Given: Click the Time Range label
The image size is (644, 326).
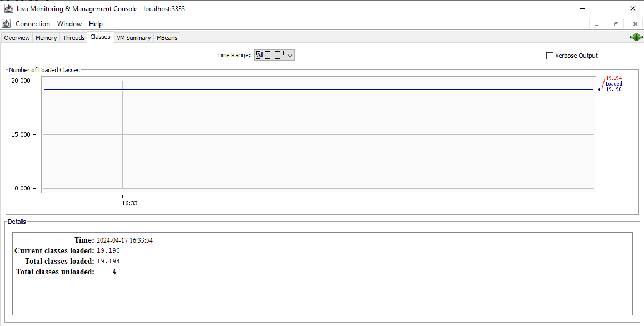Looking at the screenshot, I should 234,55.
